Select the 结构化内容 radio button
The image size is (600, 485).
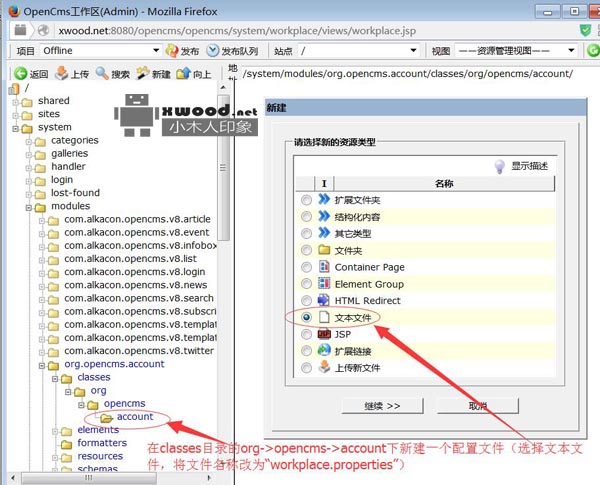306,217
